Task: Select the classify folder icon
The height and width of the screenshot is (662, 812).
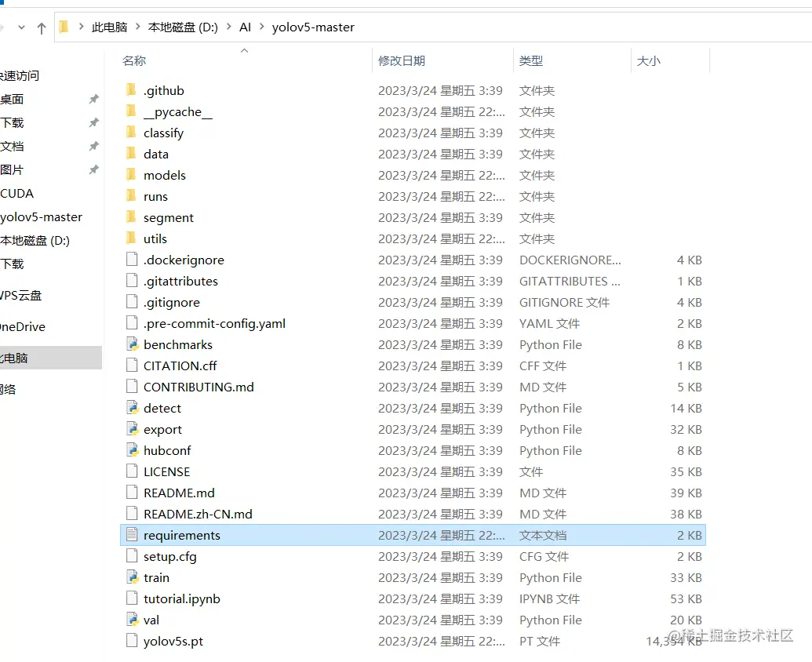Action: tap(132, 133)
